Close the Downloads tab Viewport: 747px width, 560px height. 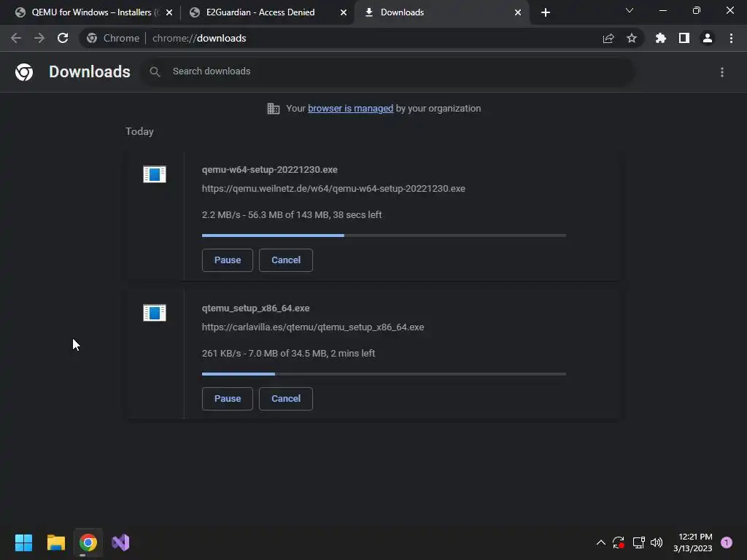pos(518,12)
